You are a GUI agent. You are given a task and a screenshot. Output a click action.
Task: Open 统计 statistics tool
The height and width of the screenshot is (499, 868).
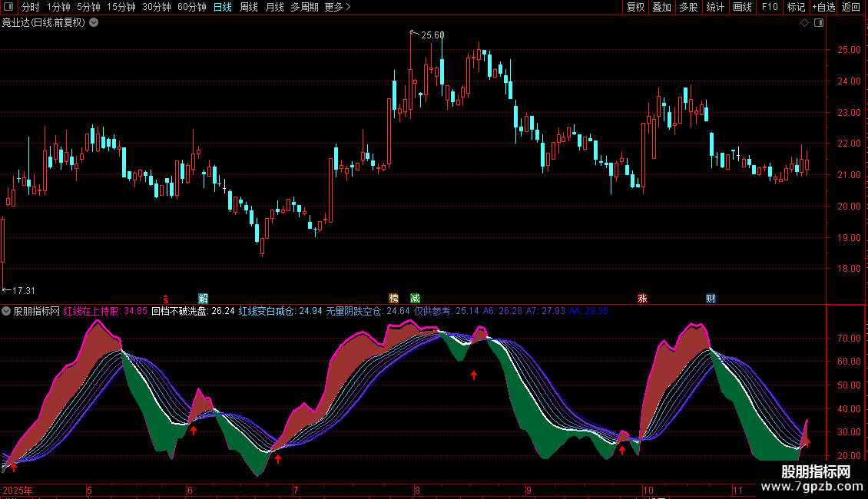(x=714, y=7)
